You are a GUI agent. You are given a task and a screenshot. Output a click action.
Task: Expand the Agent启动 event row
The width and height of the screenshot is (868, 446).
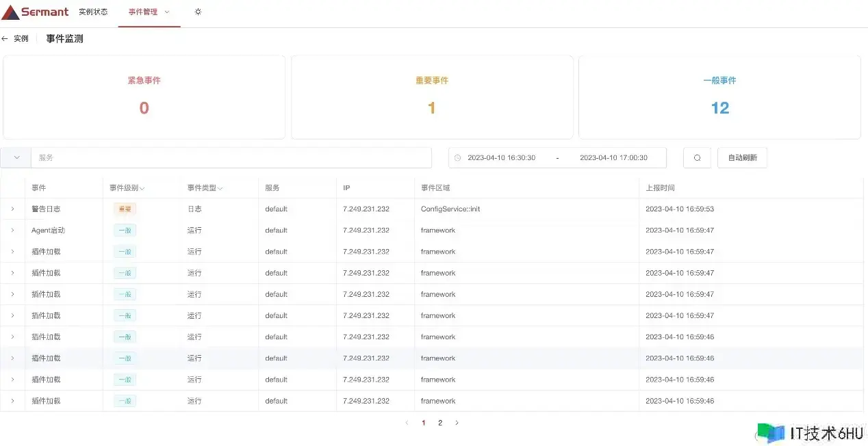coord(12,230)
